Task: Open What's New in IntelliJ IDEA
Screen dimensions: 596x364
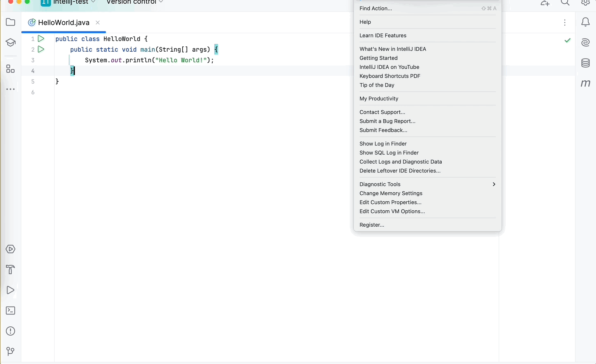Action: (427, 49)
